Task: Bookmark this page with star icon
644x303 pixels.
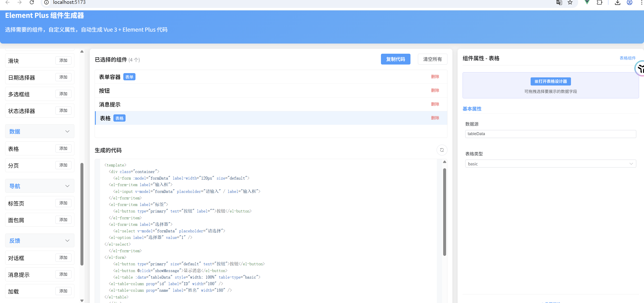Action: coord(570,2)
